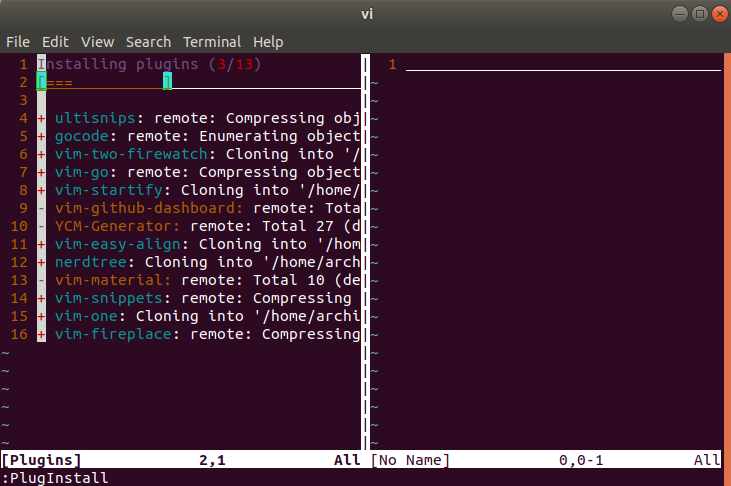Open the Help menu
Image resolution: width=731 pixels, height=486 pixels.
[x=268, y=42]
